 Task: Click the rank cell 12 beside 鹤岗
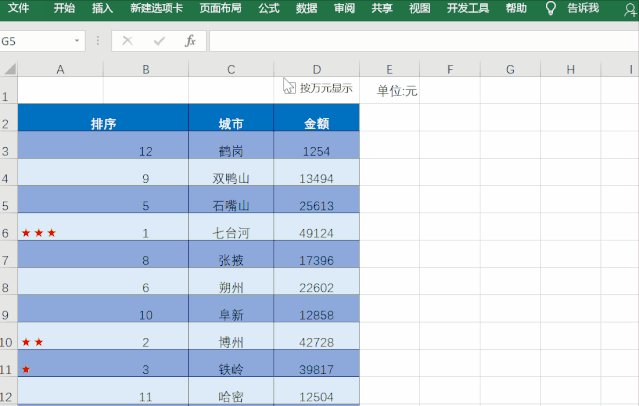146,145
